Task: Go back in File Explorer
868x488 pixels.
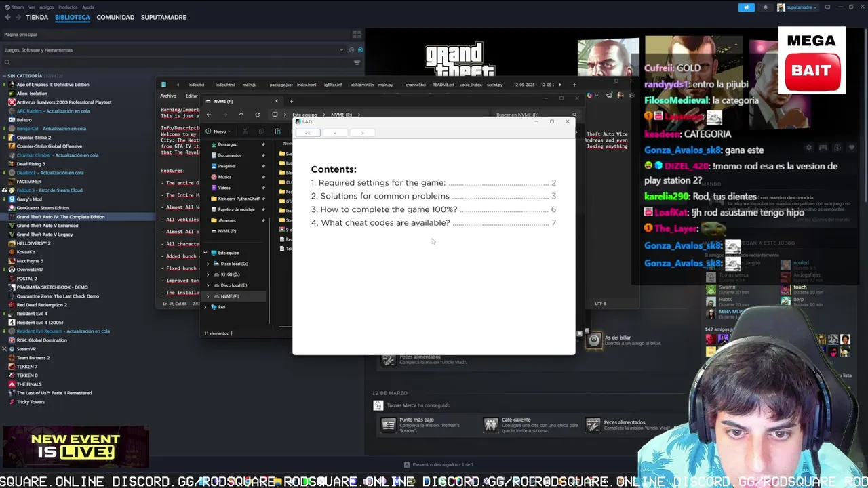Action: click(209, 115)
